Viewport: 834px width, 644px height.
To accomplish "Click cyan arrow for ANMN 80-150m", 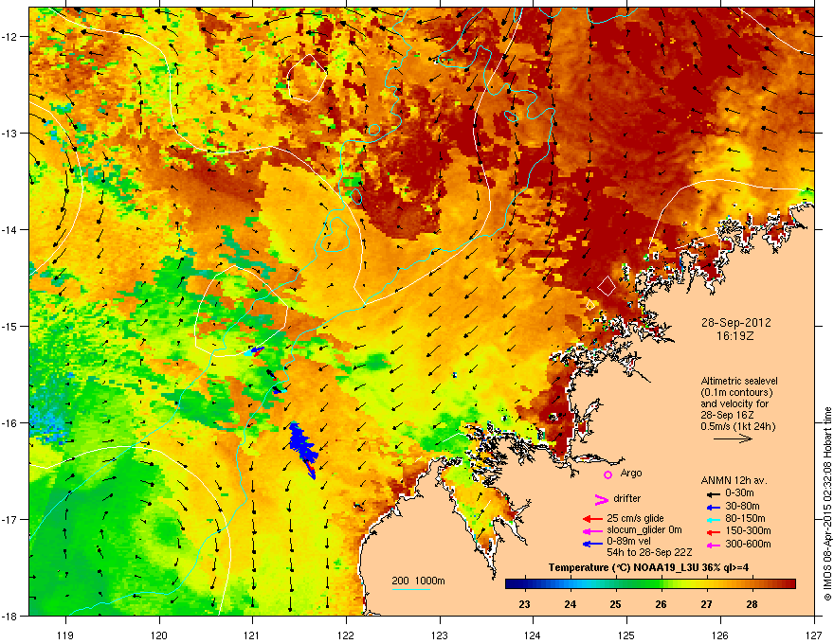I will pos(712,519).
